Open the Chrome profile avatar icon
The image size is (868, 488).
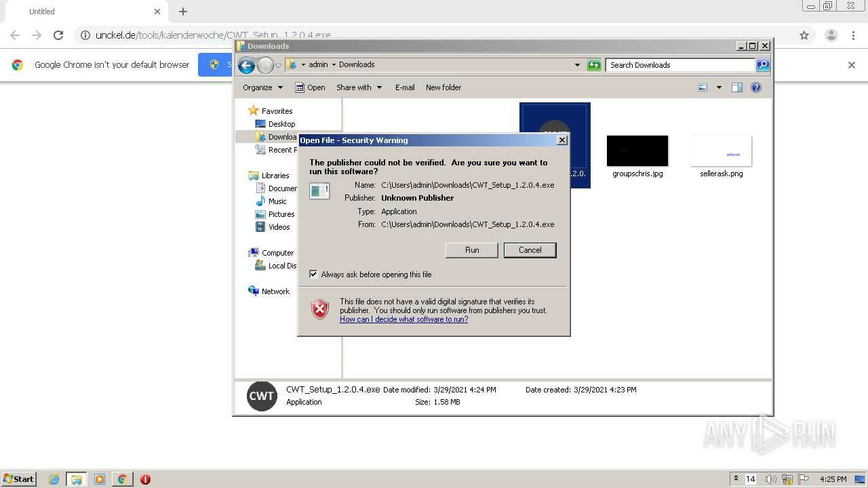click(x=831, y=35)
